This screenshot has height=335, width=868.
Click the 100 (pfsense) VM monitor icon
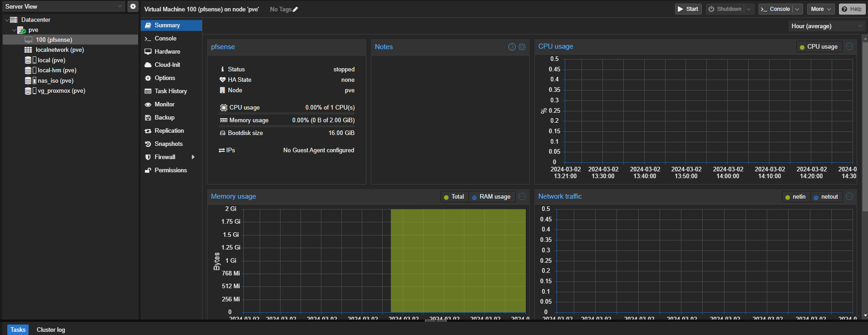29,40
